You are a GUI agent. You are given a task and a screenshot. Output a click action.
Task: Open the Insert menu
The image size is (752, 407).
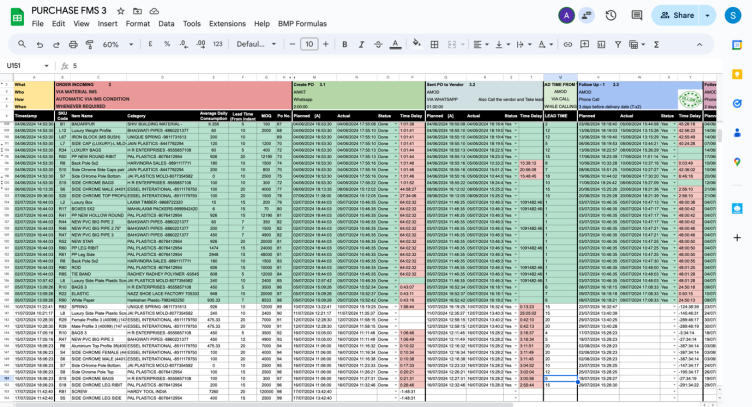(107, 23)
